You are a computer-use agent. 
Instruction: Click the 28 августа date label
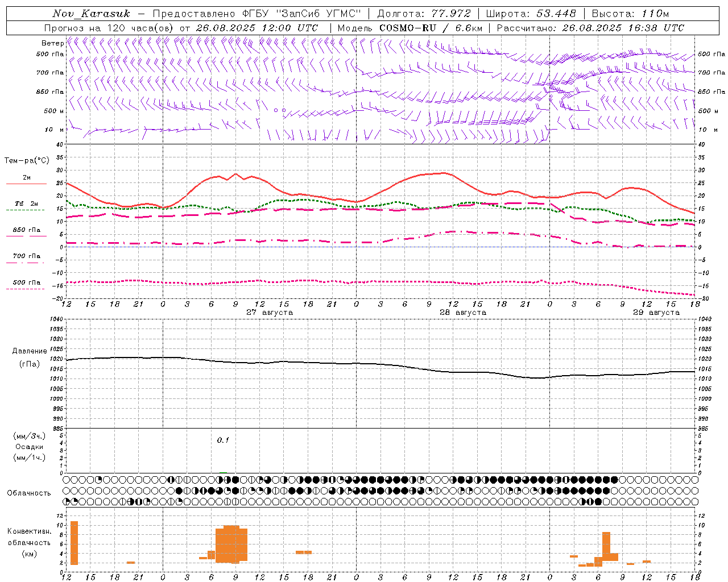pyautogui.click(x=463, y=313)
